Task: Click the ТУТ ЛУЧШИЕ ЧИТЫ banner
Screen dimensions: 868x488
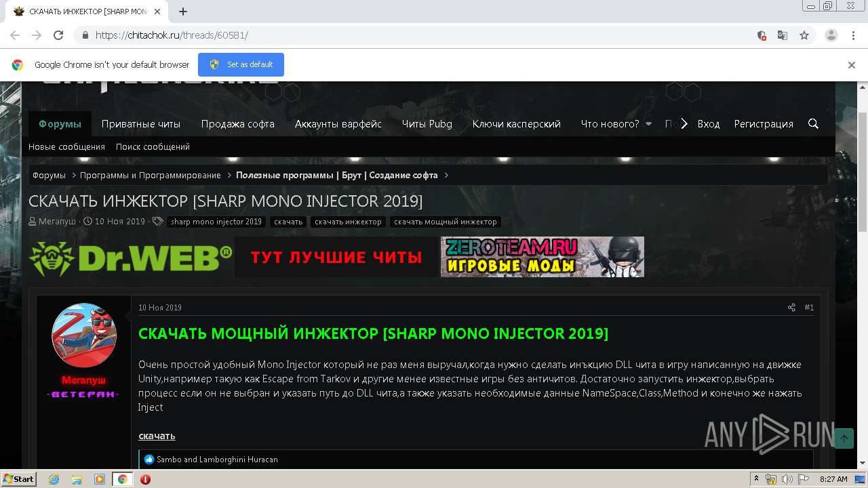Action: [336, 257]
